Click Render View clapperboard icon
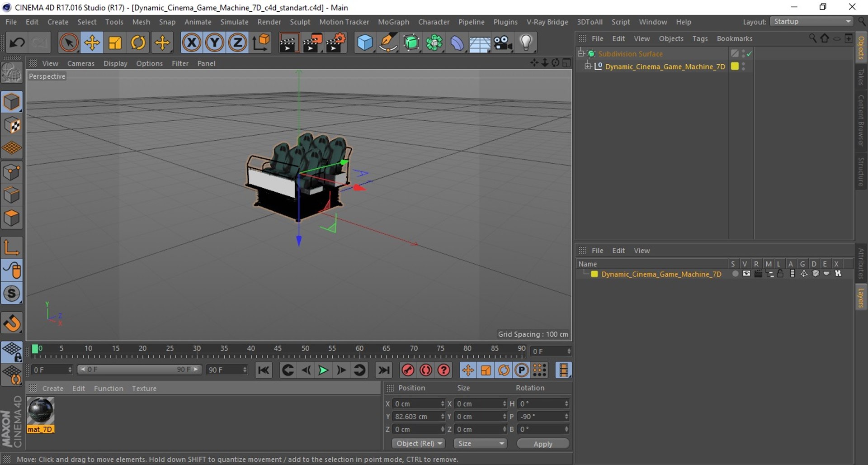This screenshot has width=868, height=465. pos(288,43)
